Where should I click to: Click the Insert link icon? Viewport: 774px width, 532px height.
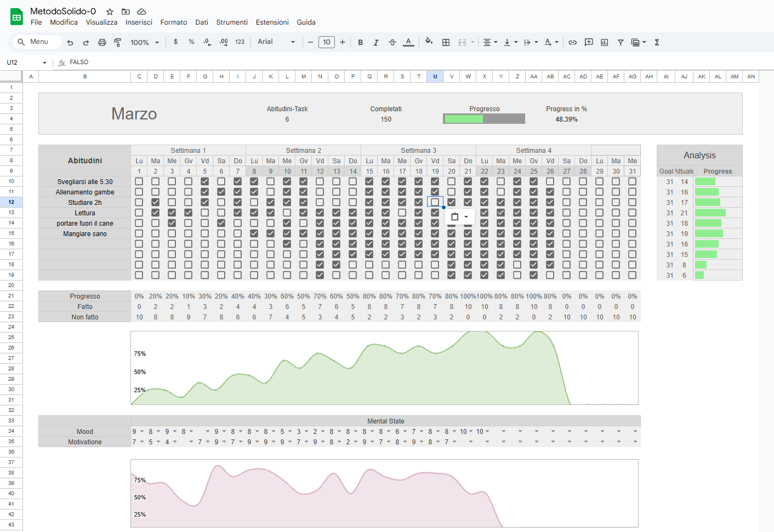(x=572, y=42)
